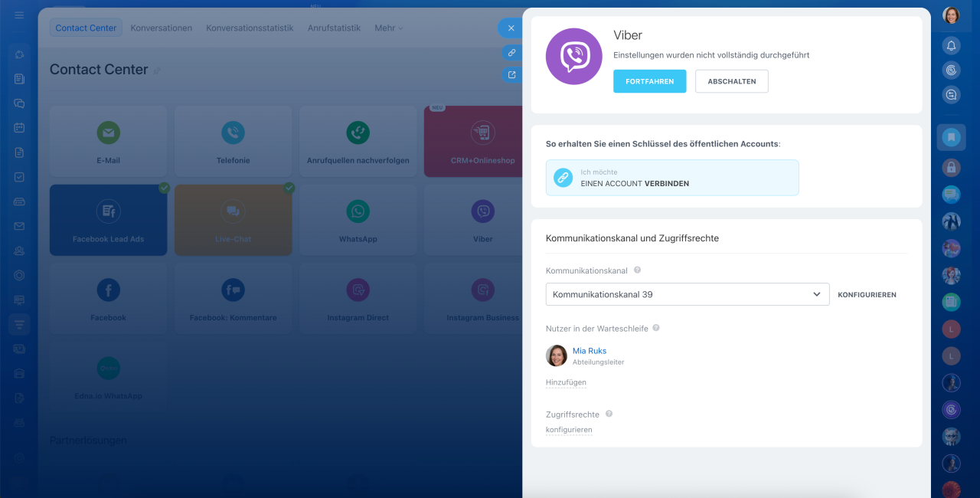Click the Abschalten button
The width and height of the screenshot is (980, 498).
click(732, 81)
